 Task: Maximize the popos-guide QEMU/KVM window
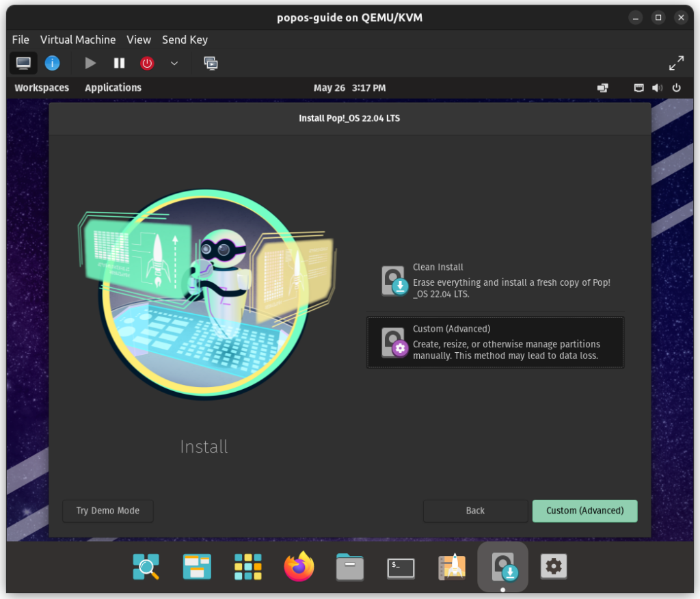coord(658,18)
